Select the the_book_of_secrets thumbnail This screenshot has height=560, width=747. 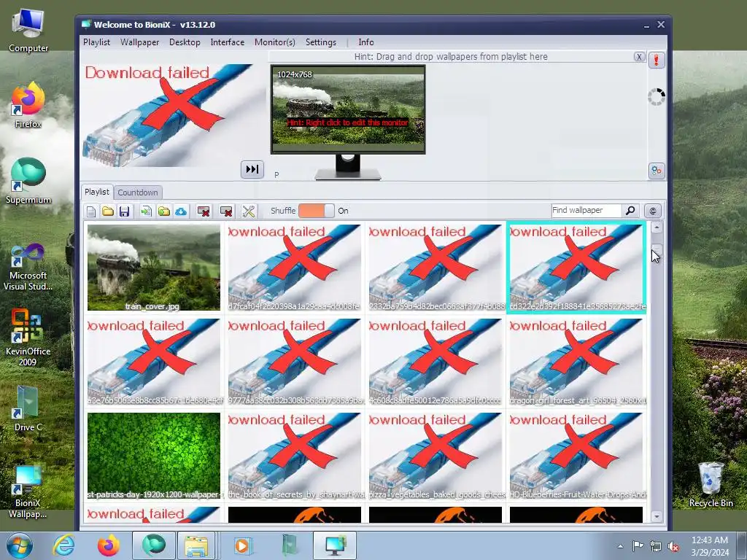pyautogui.click(x=295, y=456)
